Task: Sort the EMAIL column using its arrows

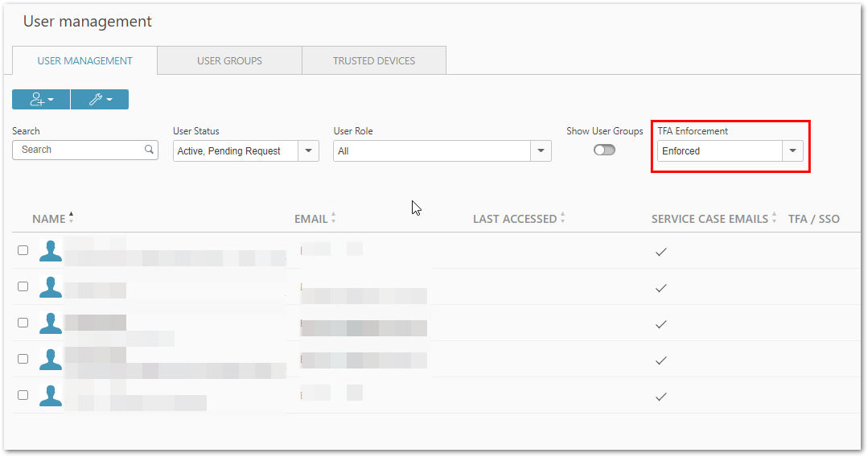Action: point(333,218)
